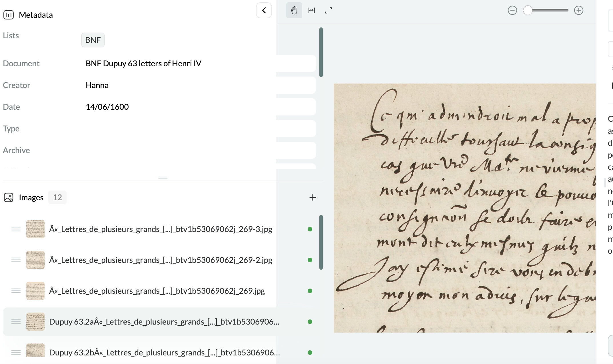Add a new image with the plus icon
The image size is (613, 364).
pos(313,197)
